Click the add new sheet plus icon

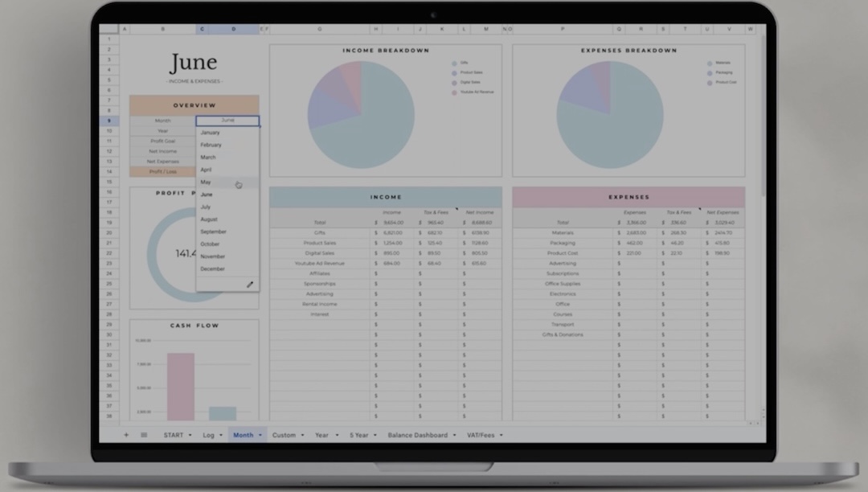tap(125, 435)
